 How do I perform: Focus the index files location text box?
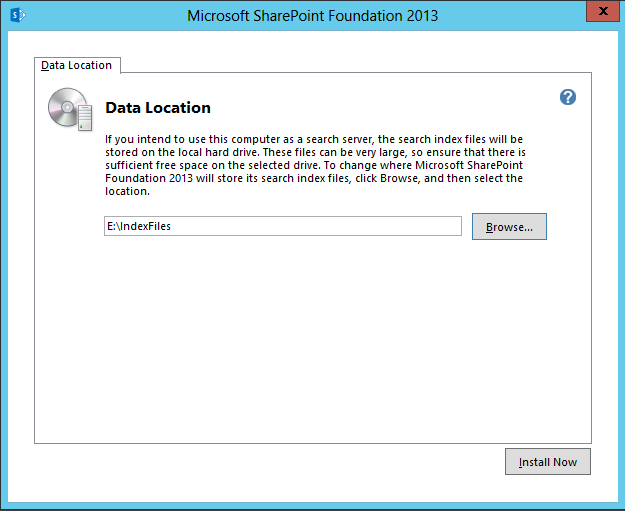point(283,226)
